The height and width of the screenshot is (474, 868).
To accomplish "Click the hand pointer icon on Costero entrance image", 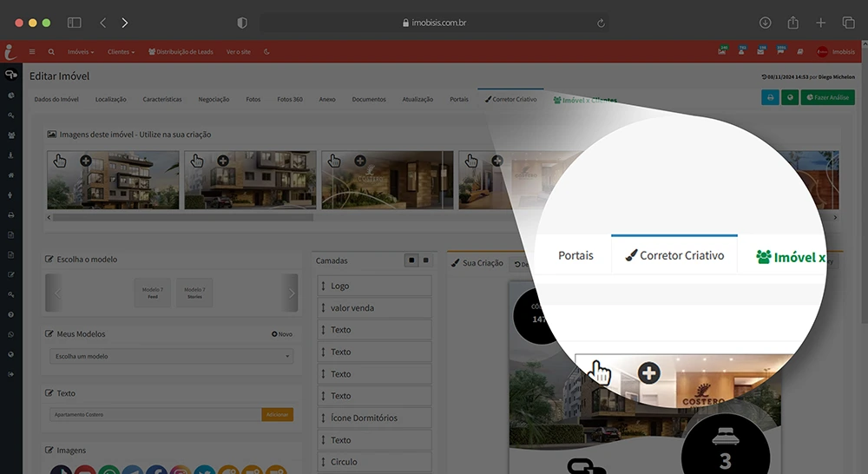I will (x=334, y=161).
